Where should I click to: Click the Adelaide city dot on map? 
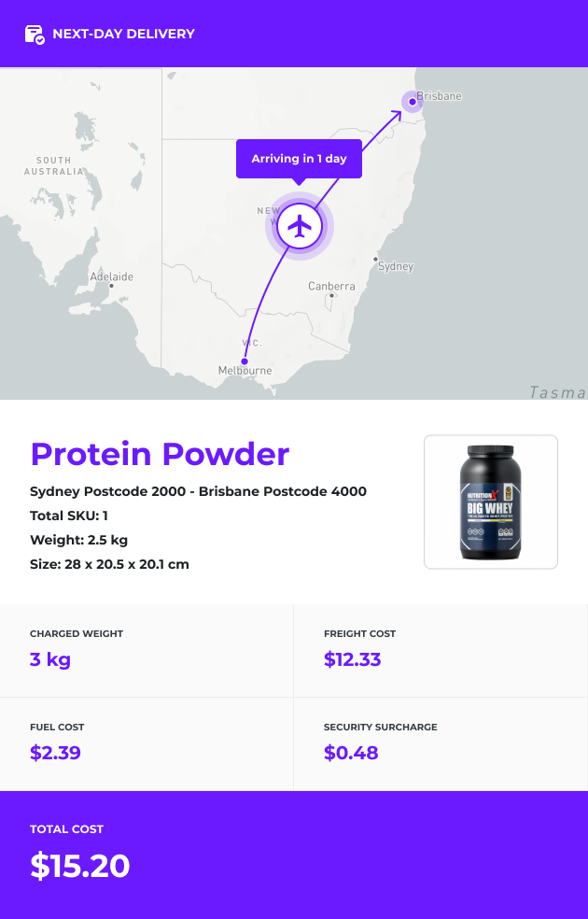(111, 286)
